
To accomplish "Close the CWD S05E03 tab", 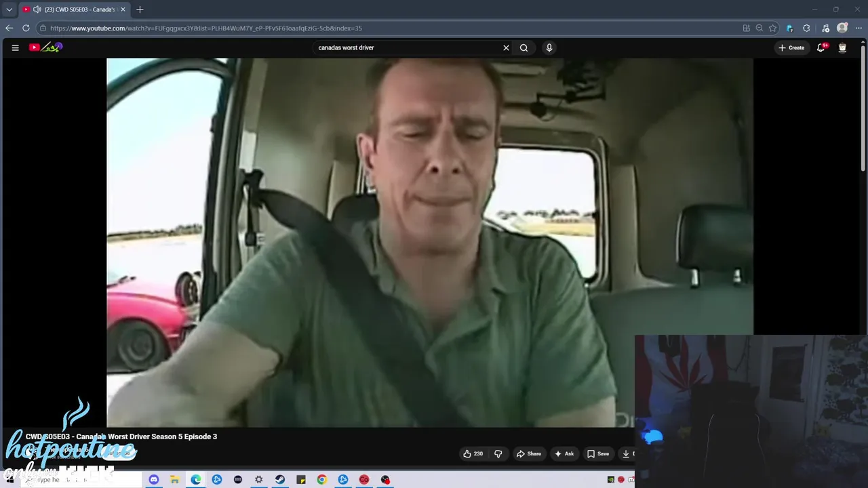I will click(123, 9).
